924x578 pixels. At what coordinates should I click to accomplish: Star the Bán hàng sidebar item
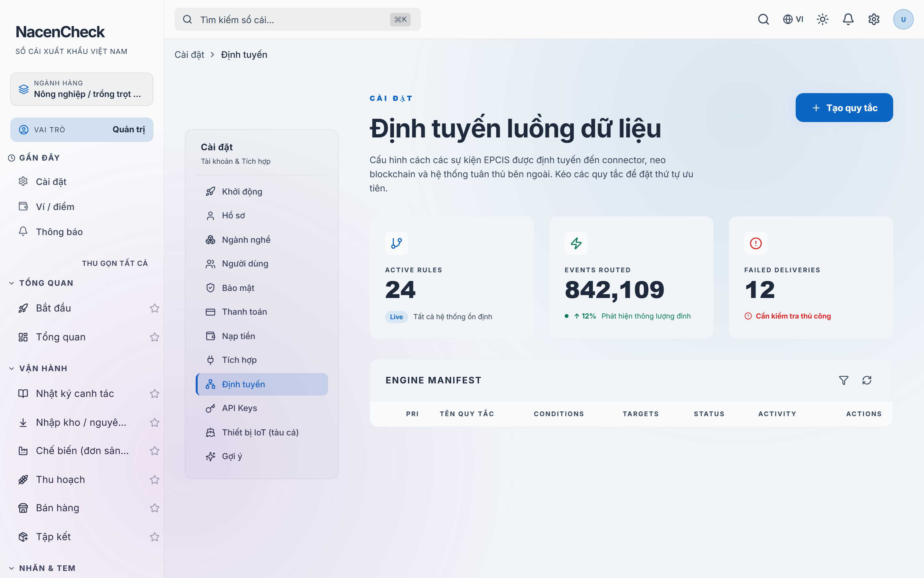(x=154, y=508)
